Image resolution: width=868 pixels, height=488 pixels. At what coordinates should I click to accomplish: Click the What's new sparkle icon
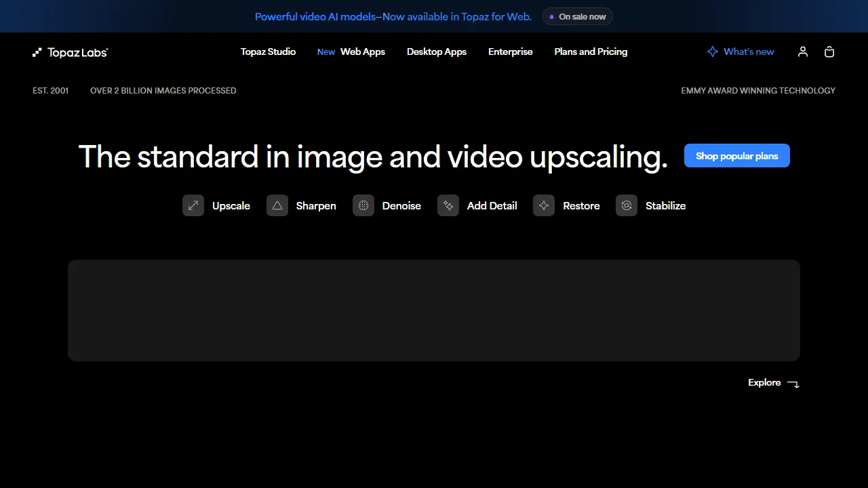[712, 52]
